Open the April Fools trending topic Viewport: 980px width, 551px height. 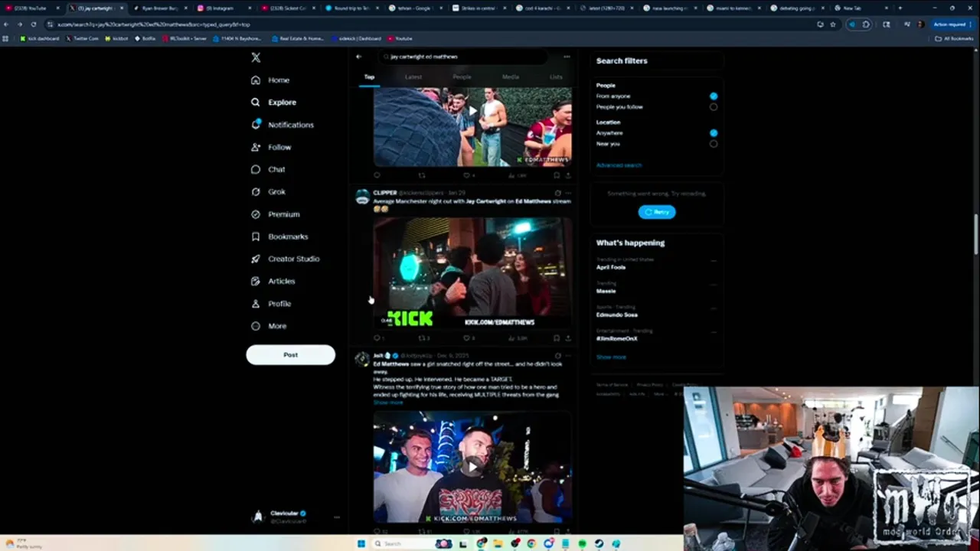[611, 267]
